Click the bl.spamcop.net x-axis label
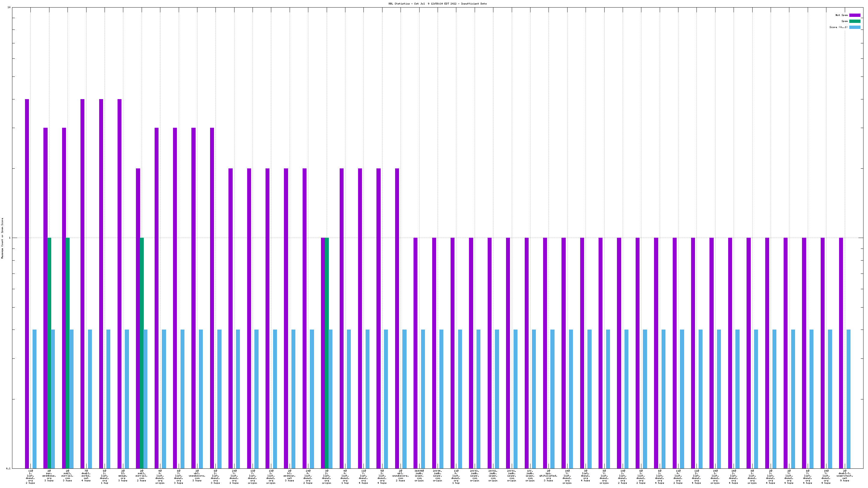The height and width of the screenshot is (488, 868). tap(289, 477)
